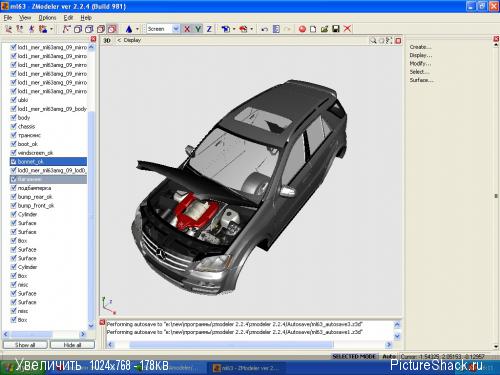This screenshot has width=500, height=375.
Task: Open the View menu
Action: coord(25,18)
